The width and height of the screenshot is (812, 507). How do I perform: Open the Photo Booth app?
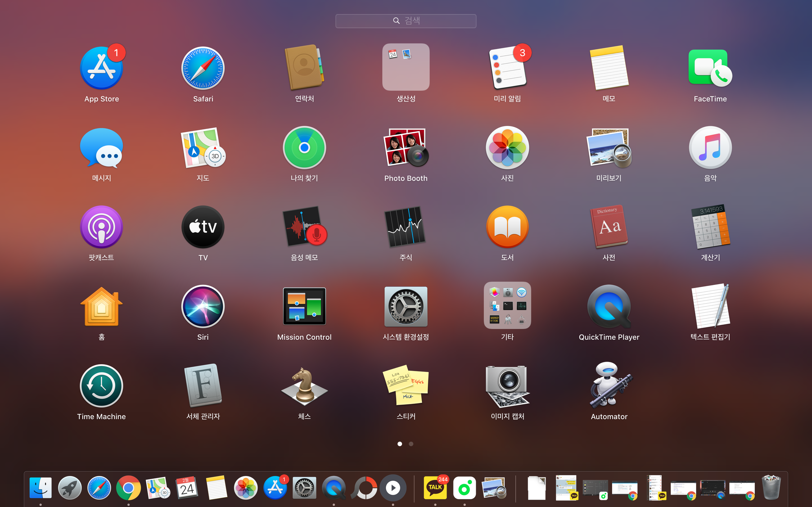pos(406,148)
